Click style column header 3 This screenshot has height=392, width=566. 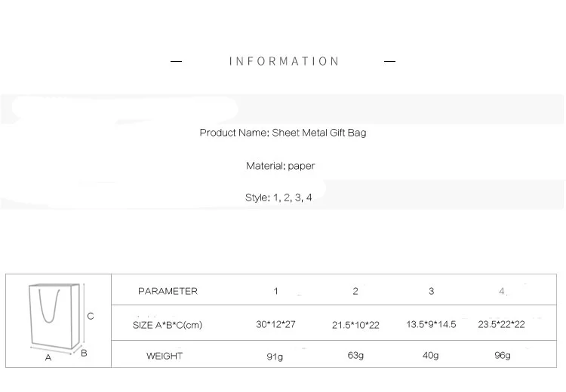point(431,291)
